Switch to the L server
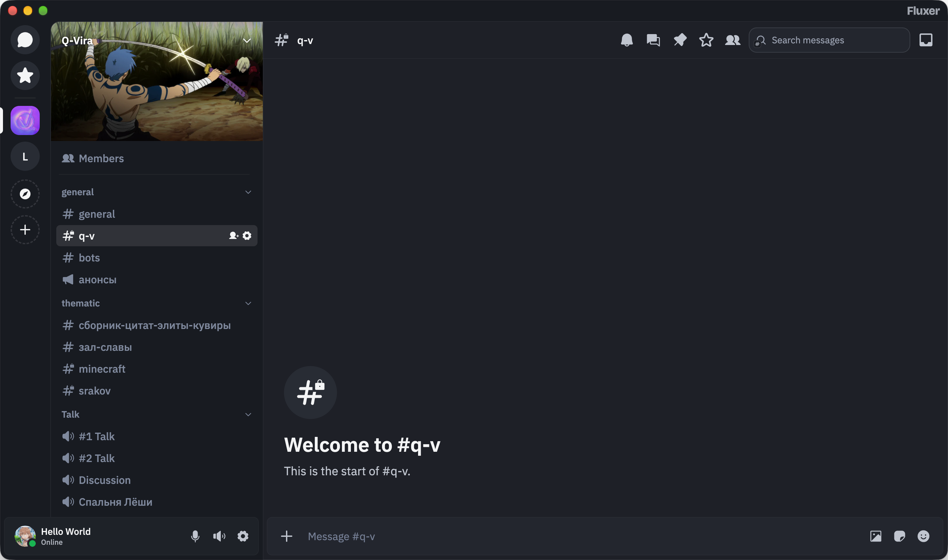Screen dimensions: 948x560 click(x=25, y=156)
